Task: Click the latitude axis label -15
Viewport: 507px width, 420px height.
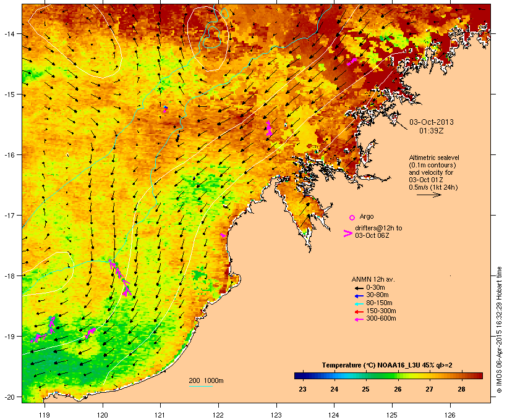Action: point(9,94)
